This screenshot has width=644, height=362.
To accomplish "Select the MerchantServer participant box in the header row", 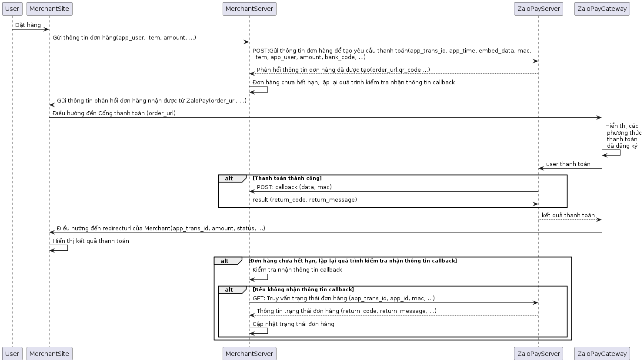I will click(249, 9).
